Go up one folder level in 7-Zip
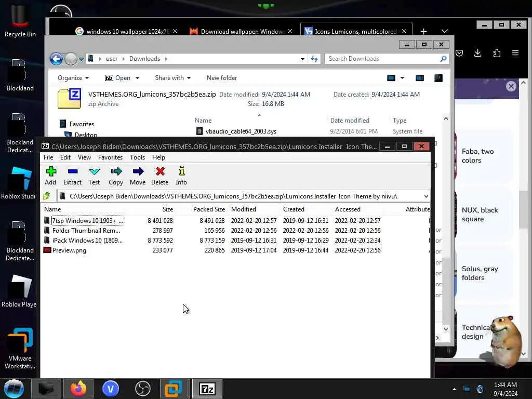The width and height of the screenshot is (532, 399). coord(47,196)
